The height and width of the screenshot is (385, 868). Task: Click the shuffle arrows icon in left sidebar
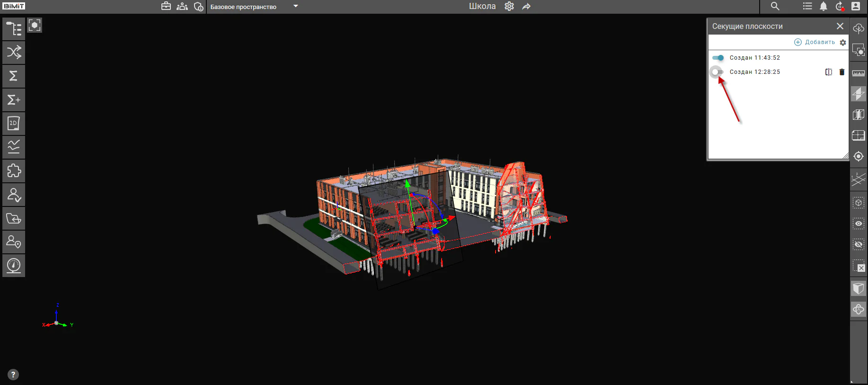pyautogui.click(x=14, y=52)
